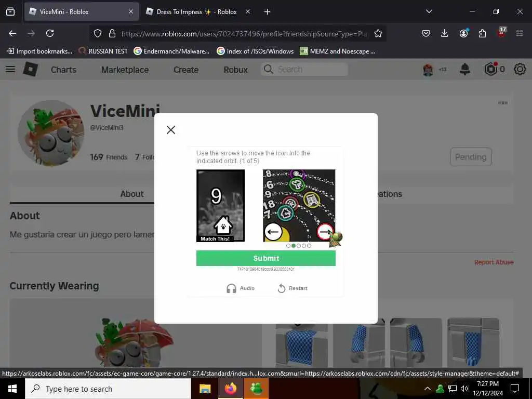This screenshot has width=532, height=399.
Task: Open Firefox from taskbar
Action: (x=230, y=389)
